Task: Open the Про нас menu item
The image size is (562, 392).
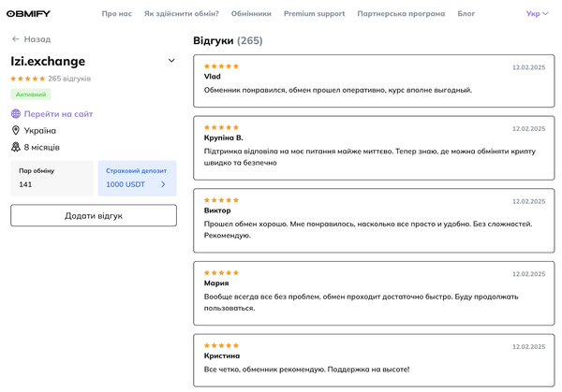Action: tap(116, 14)
